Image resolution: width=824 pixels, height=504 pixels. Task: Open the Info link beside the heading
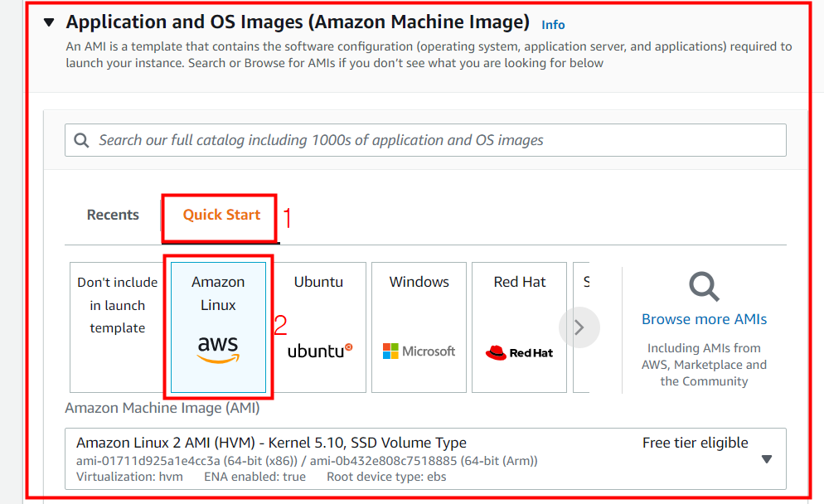coord(553,25)
